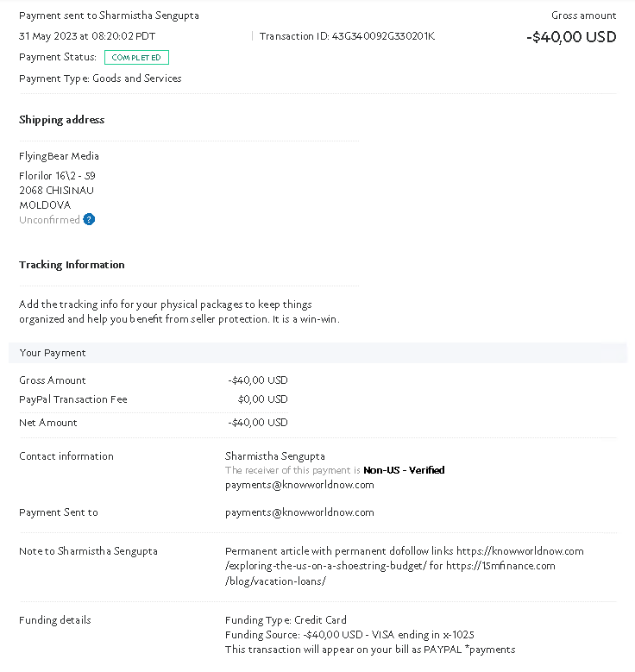Click the Your Payment section header bar

[317, 353]
